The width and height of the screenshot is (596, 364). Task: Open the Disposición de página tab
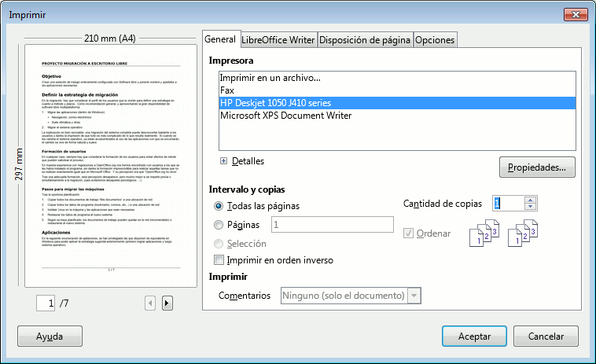(x=365, y=40)
